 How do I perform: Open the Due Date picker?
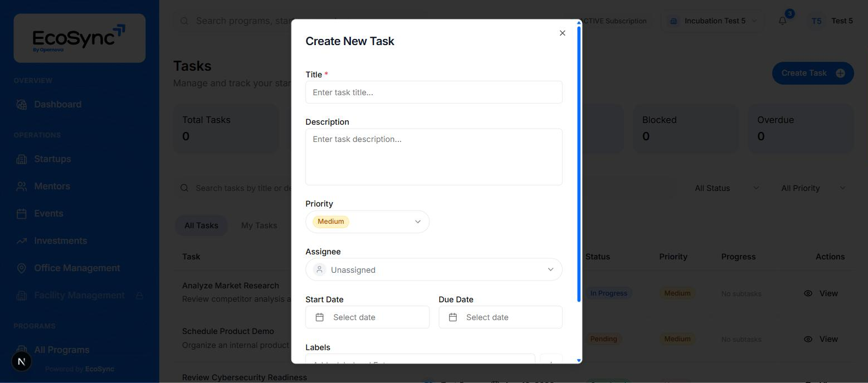point(500,317)
